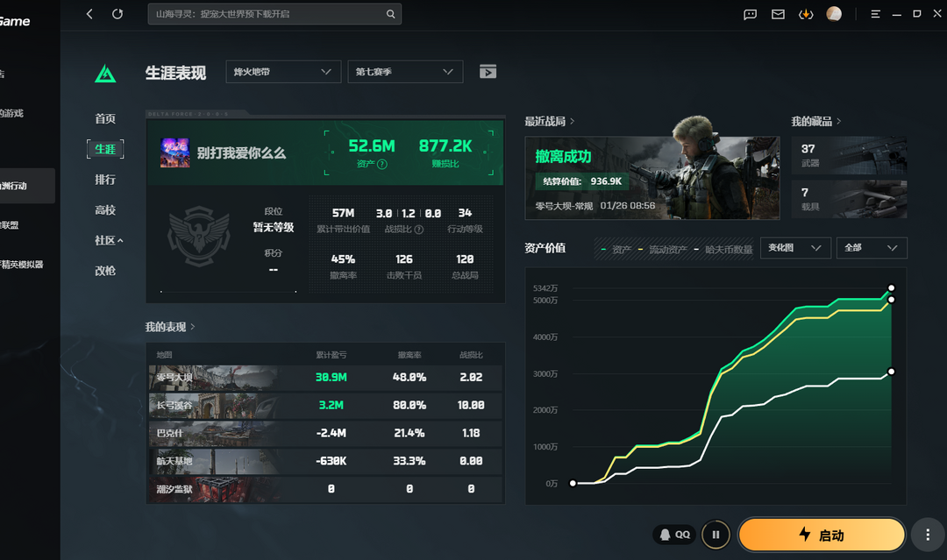Switch to the 改枪 tab
This screenshot has height=560, width=947.
pyautogui.click(x=105, y=271)
